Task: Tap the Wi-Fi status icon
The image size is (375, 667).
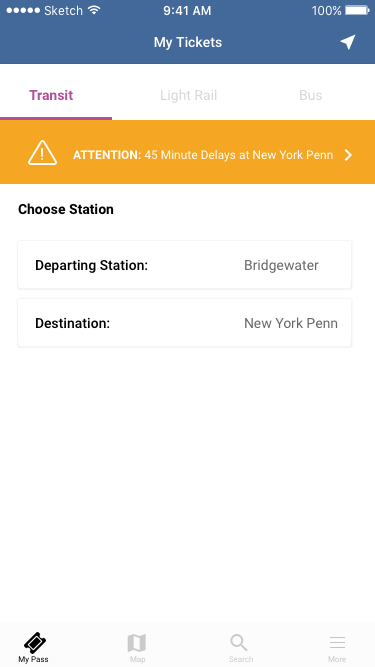Action: tap(94, 10)
